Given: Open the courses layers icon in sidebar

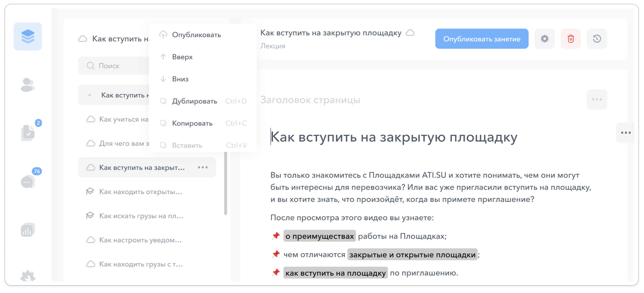Looking at the screenshot, I should (x=28, y=36).
